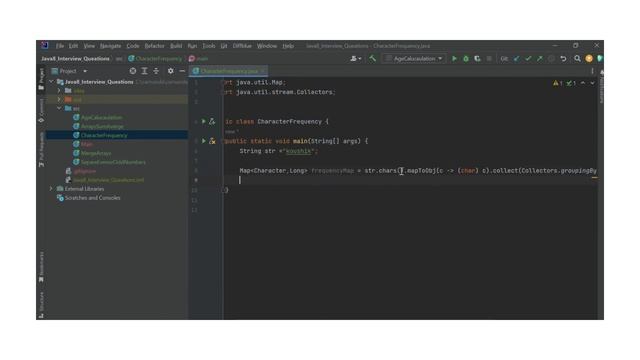Viewport: 640px width, 360px height.
Task: Open the Refactor menu
Action: (154, 46)
